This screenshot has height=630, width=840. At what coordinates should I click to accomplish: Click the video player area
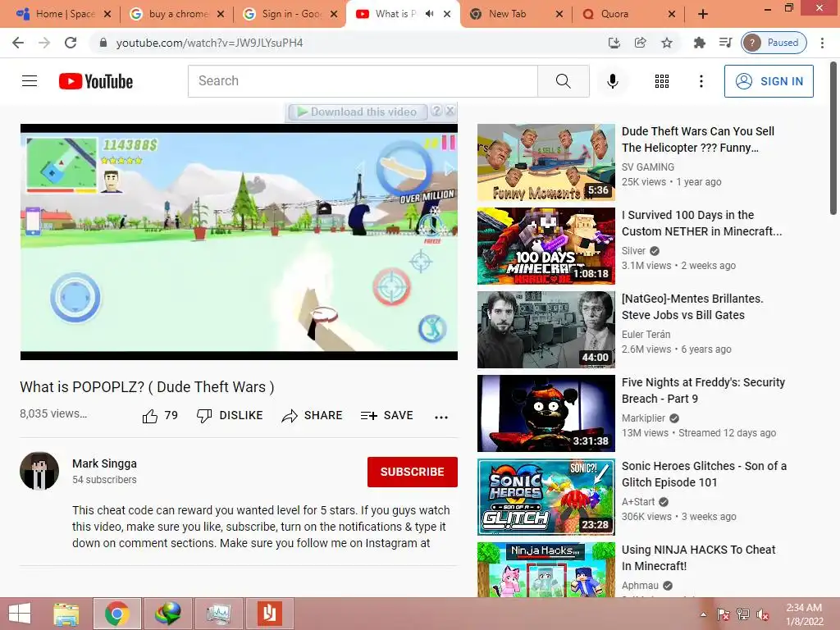(x=239, y=242)
